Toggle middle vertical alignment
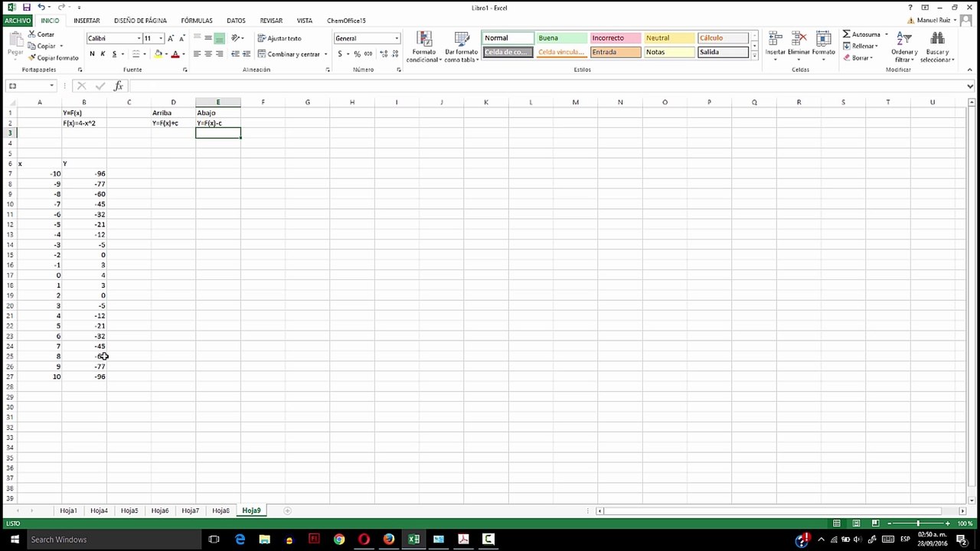Image resolution: width=980 pixels, height=551 pixels. pos(208,38)
